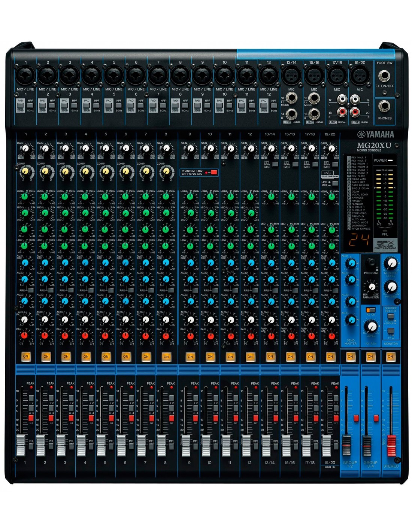Select PITCH CHANGE in effect list
The height and width of the screenshot is (532, 412).
360,229
